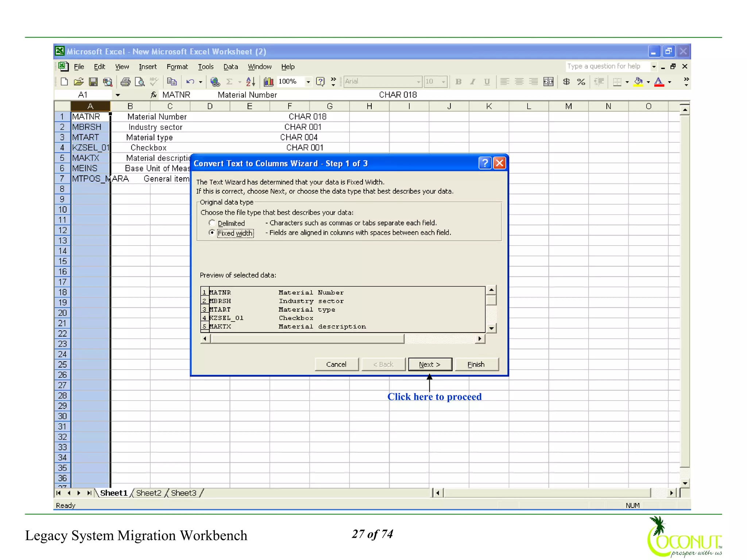Align text left
The width and height of the screenshot is (747, 560).
point(505,82)
